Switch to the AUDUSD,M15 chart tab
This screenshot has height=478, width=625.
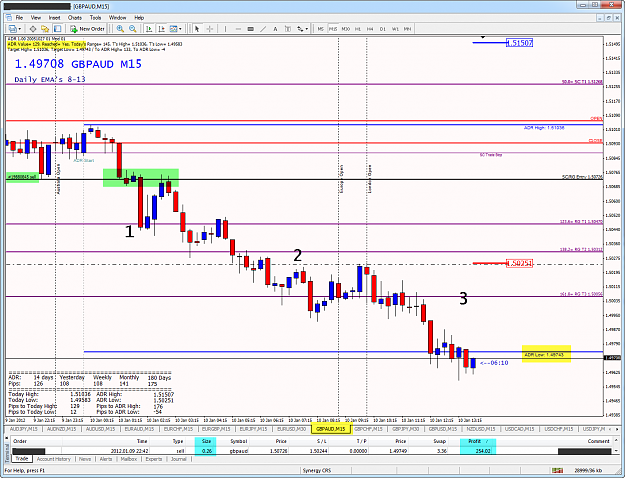[x=98, y=429]
